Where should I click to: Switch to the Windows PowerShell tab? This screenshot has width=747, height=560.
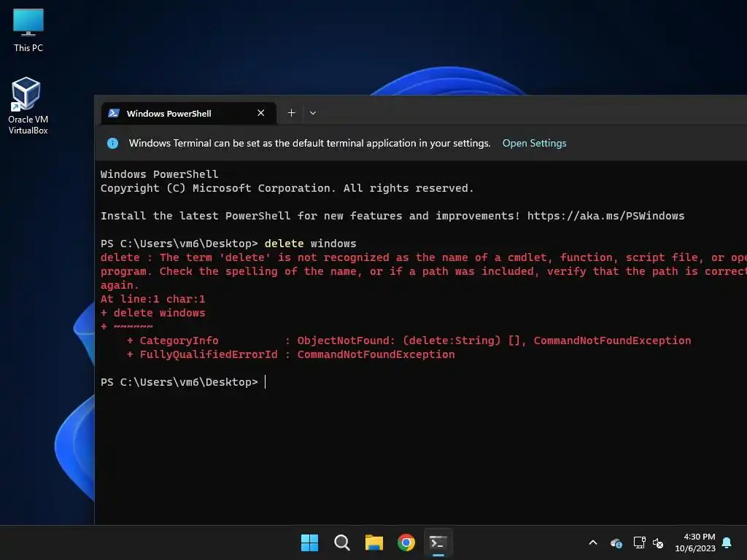coord(189,113)
